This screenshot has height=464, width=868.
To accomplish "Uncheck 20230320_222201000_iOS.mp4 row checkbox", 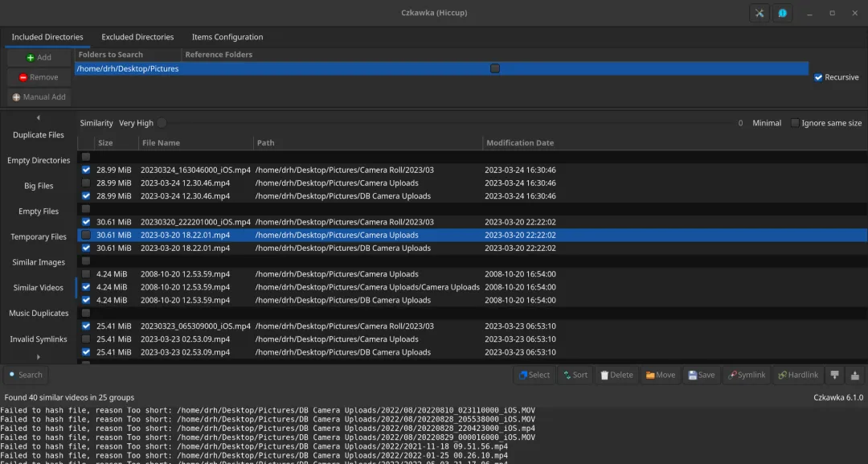I will pos(86,222).
